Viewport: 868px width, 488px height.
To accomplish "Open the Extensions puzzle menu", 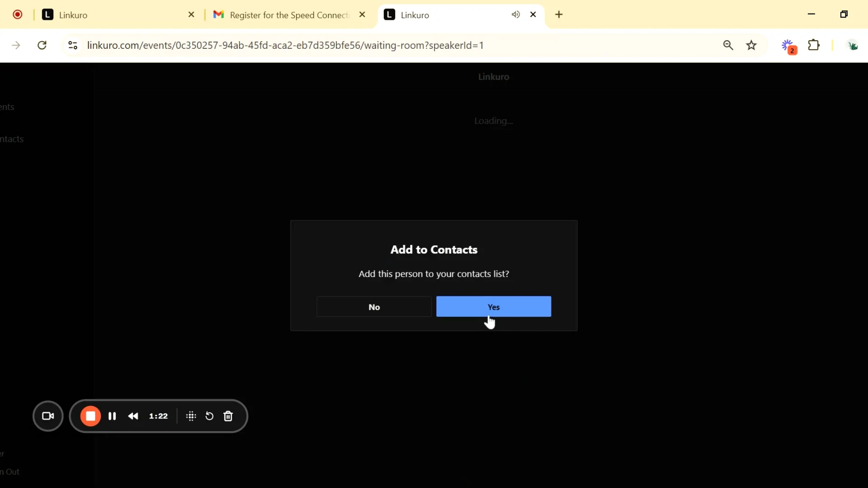I will pyautogui.click(x=814, y=45).
